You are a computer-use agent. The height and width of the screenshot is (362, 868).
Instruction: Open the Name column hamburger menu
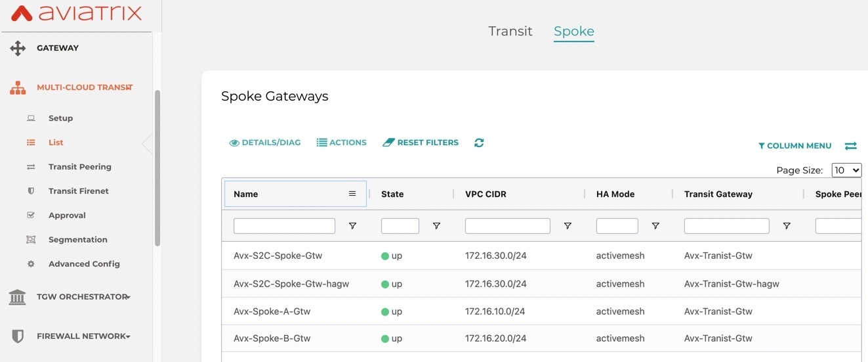pos(352,194)
